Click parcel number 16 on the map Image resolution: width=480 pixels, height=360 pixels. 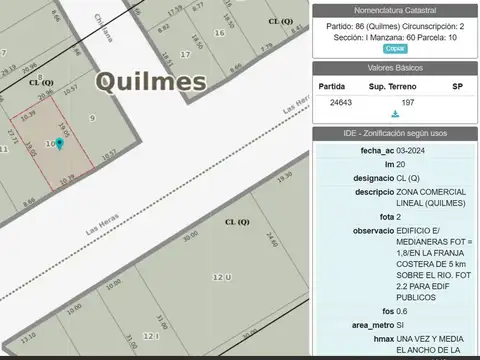point(219,33)
